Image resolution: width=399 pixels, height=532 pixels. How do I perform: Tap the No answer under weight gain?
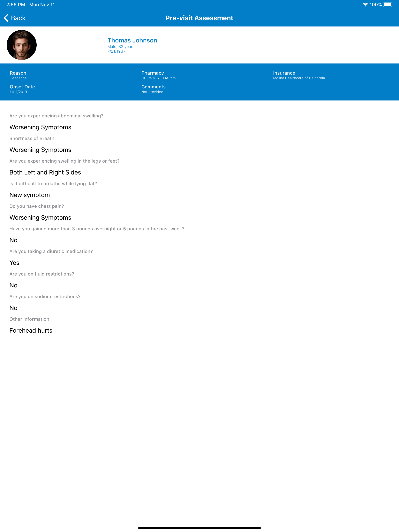point(13,240)
